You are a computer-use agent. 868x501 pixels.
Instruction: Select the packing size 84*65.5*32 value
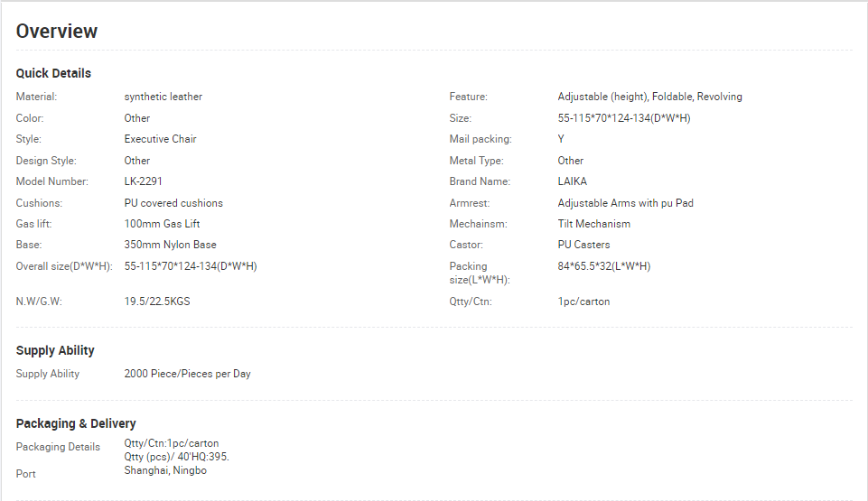604,266
